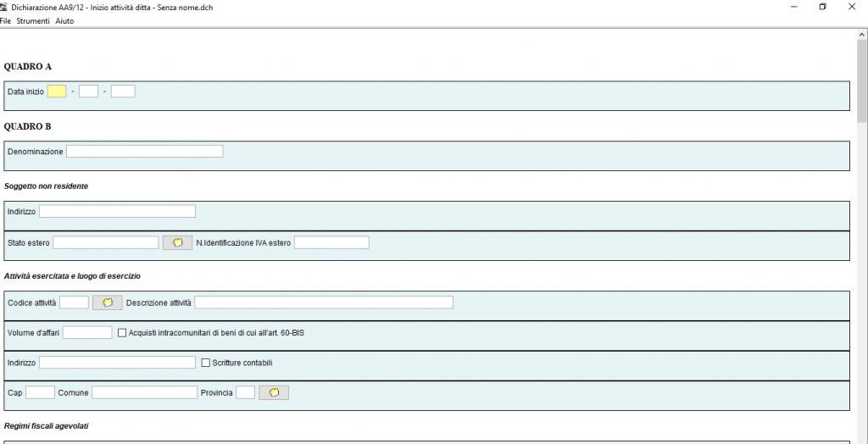868x444 pixels.
Task: Click the Descrizione attività text box
Action: tap(324, 302)
